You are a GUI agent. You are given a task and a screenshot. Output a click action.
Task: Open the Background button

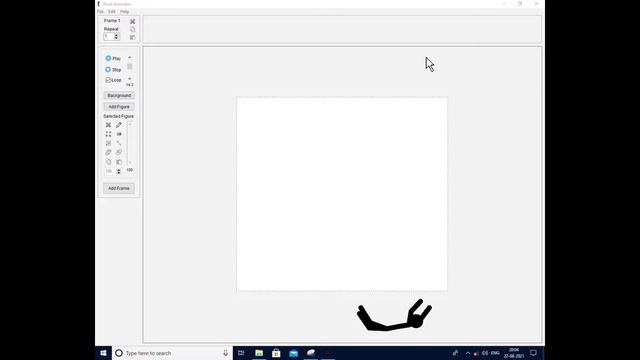(x=119, y=96)
